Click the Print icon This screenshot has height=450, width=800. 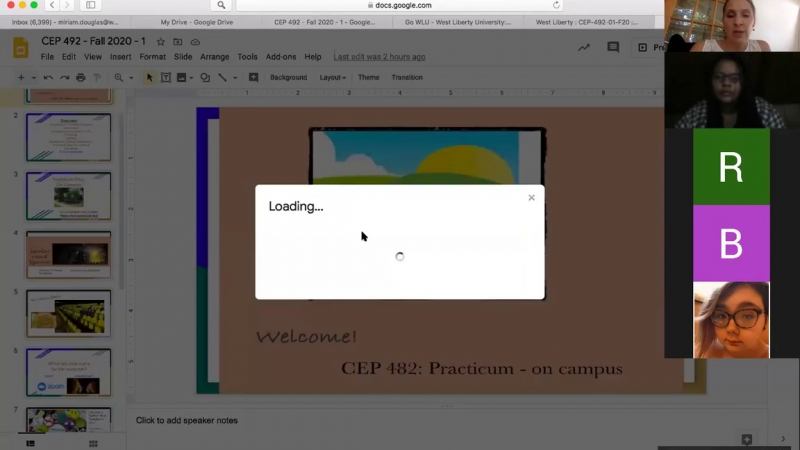[x=81, y=78]
